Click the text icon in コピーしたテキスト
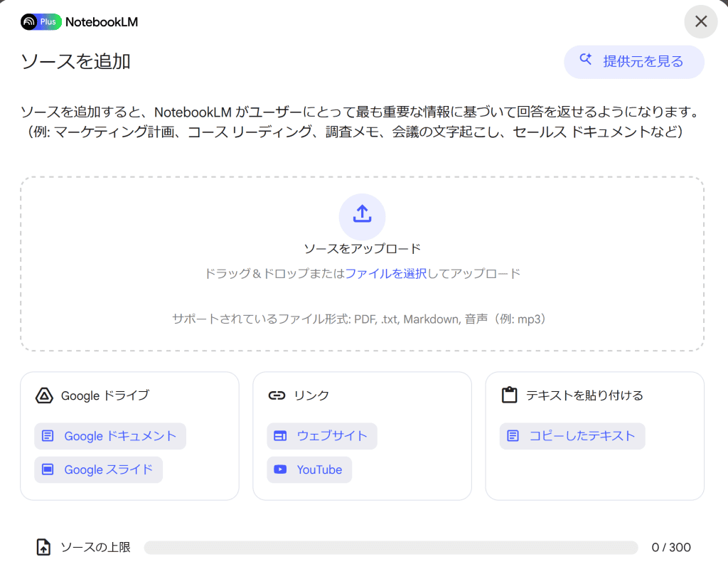The image size is (728, 579). pos(513,436)
